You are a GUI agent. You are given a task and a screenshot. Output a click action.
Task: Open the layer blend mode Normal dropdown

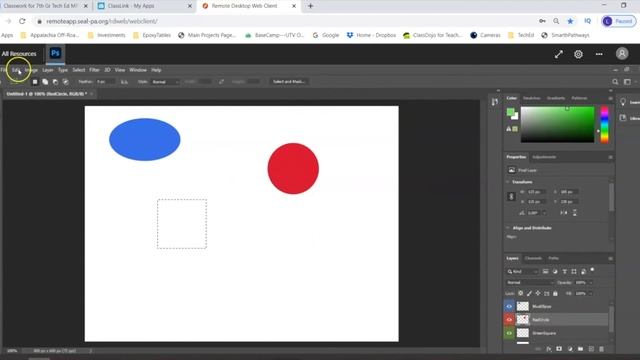[530, 282]
